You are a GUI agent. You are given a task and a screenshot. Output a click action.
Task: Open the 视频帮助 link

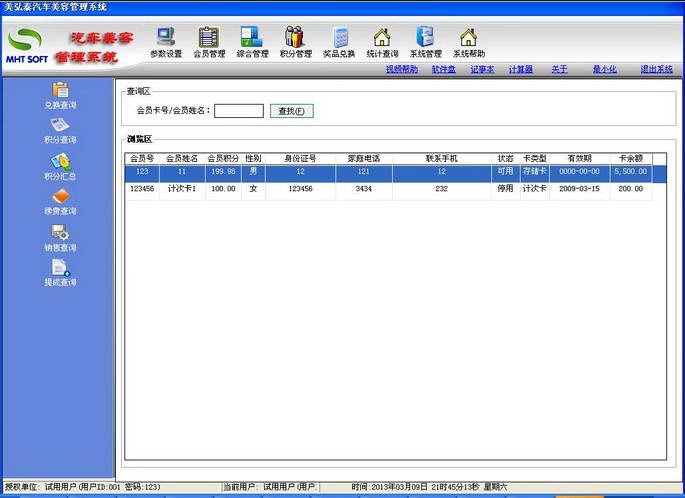point(402,69)
